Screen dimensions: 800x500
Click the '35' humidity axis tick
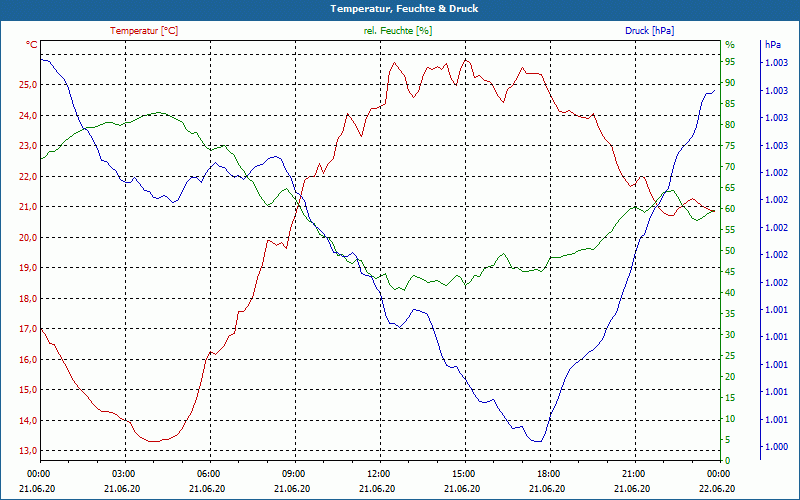click(x=730, y=314)
